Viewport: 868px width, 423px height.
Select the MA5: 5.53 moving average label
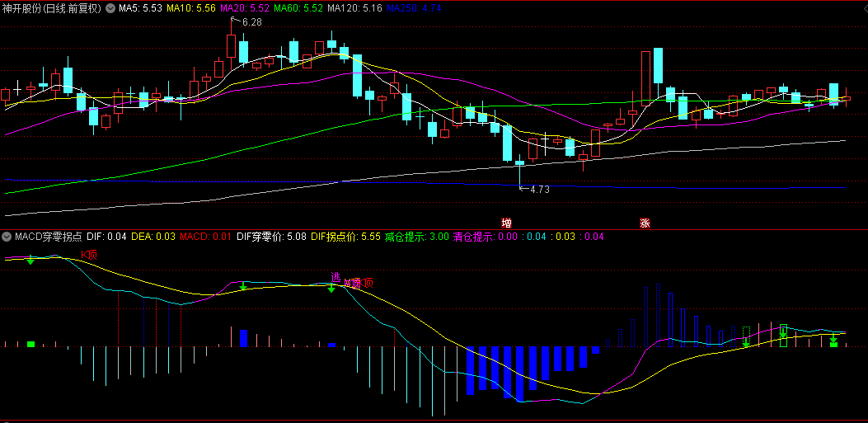click(140, 8)
